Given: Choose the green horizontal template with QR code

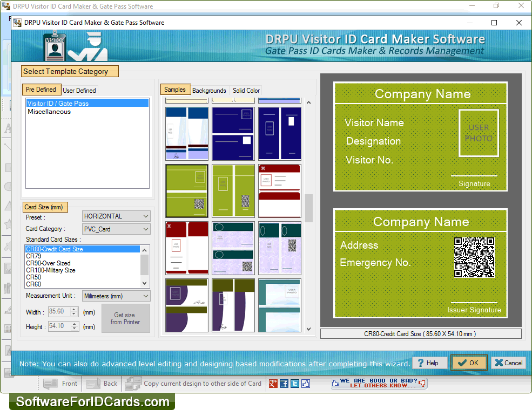Looking at the screenshot, I should (x=187, y=191).
